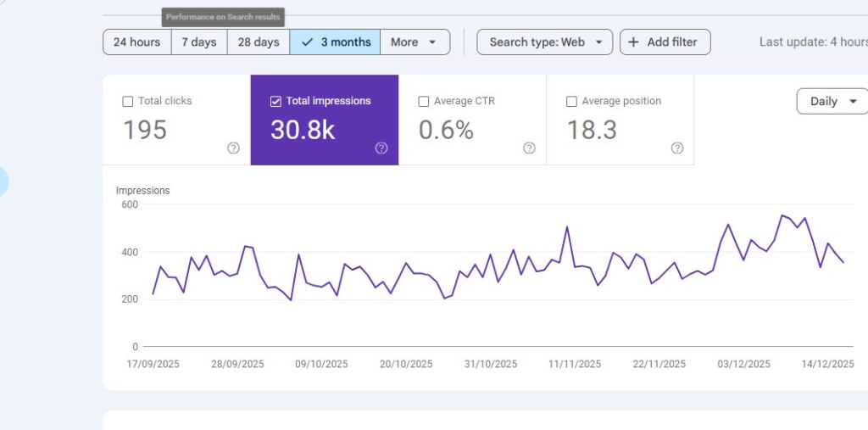Click the 200 y-axis label
This screenshot has height=430, width=868.
pyautogui.click(x=130, y=299)
